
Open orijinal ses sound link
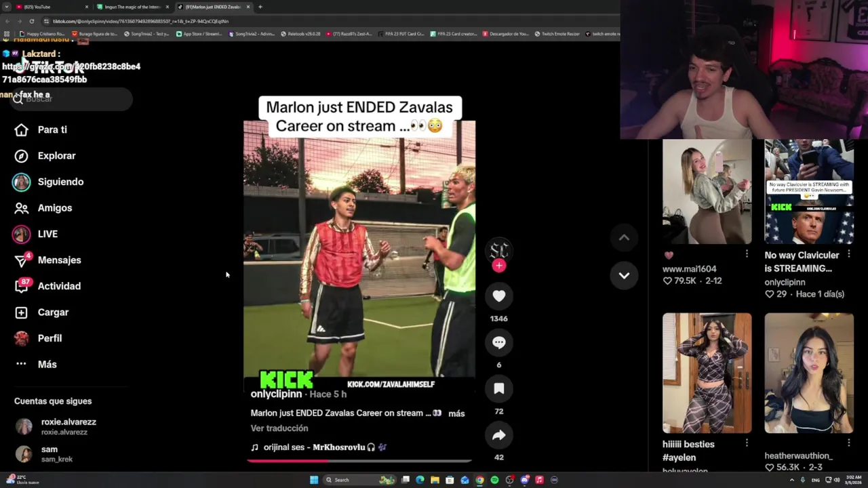pos(319,447)
